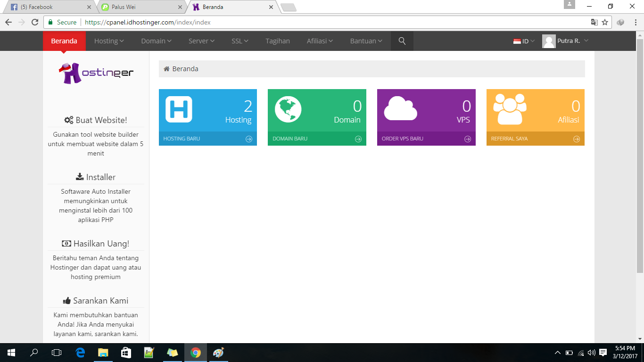Open Action Center notifications icon
Image resolution: width=644 pixels, height=362 pixels.
click(x=603, y=353)
